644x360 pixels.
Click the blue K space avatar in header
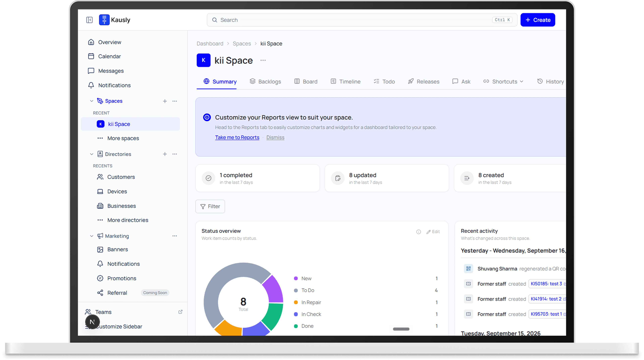tap(203, 60)
